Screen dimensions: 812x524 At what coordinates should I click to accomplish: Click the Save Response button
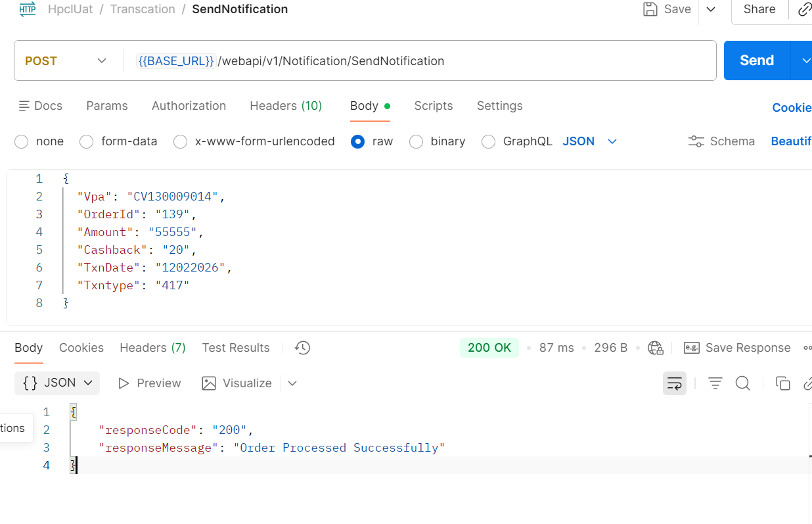[x=737, y=348]
